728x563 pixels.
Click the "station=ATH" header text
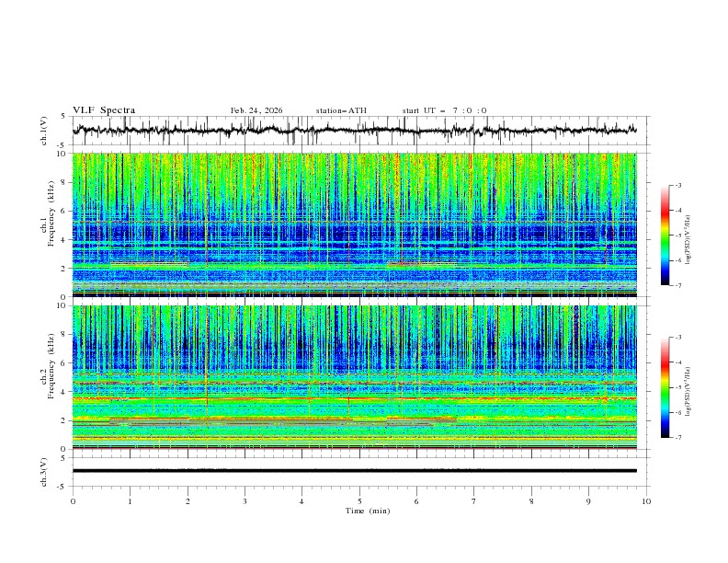click(x=341, y=110)
